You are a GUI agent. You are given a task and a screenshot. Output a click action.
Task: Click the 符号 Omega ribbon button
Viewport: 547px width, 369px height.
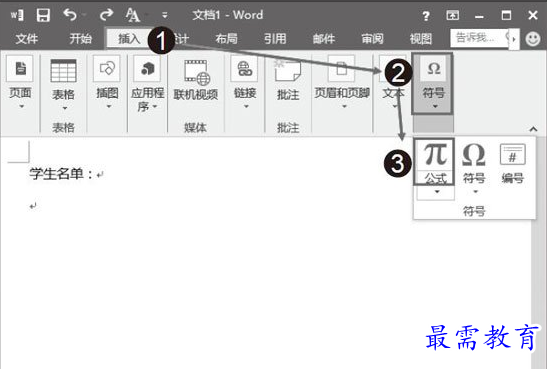(433, 84)
